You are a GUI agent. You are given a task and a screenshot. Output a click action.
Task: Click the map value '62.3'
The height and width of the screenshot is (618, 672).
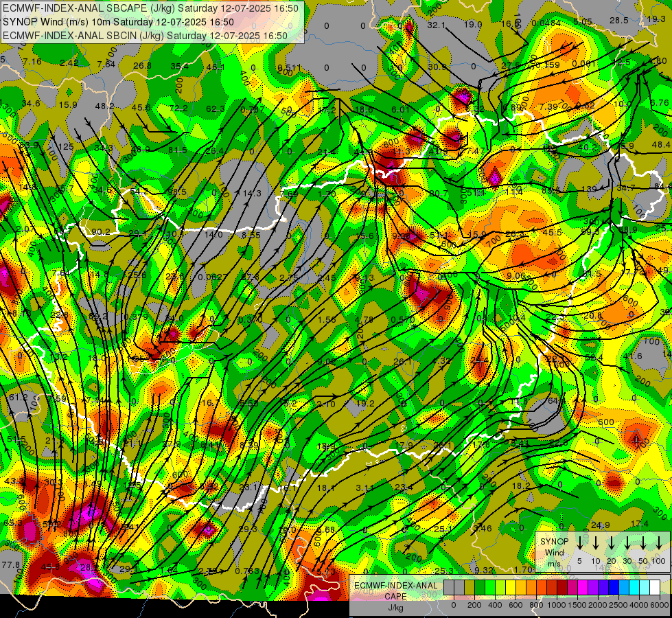point(215,109)
